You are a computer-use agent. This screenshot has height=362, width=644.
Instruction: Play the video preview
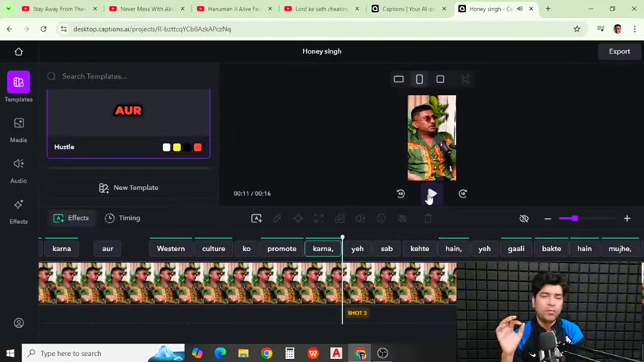(x=431, y=194)
